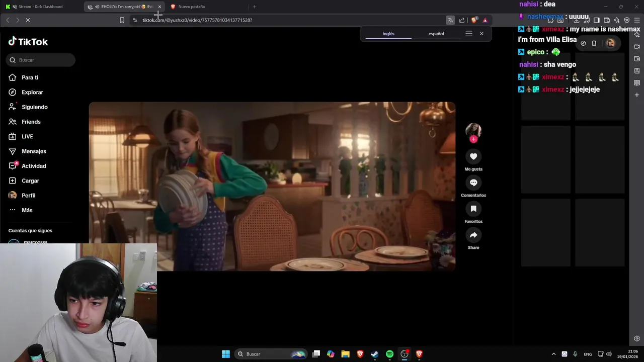
Task: Open Brave Rewards triangle icon
Action: [485, 20]
